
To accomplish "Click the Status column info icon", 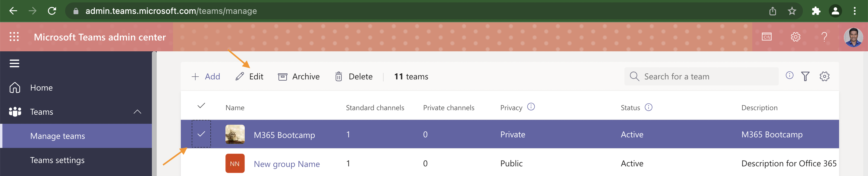I will (x=648, y=107).
